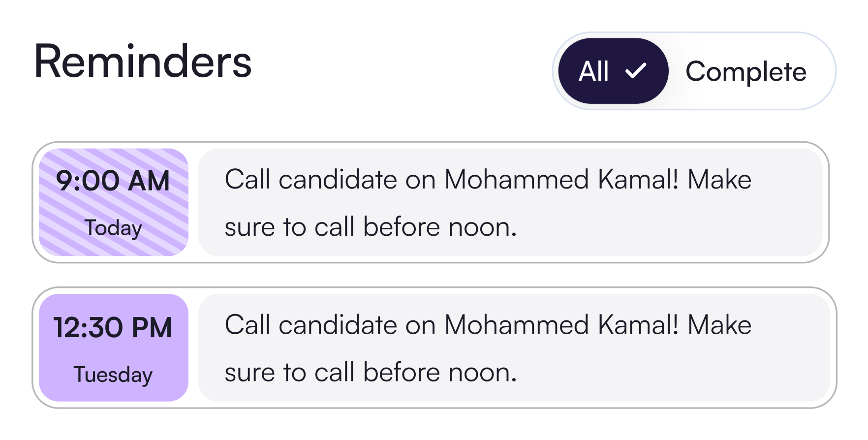
Task: Click the word "Make" in the first reminder
Action: (719, 180)
